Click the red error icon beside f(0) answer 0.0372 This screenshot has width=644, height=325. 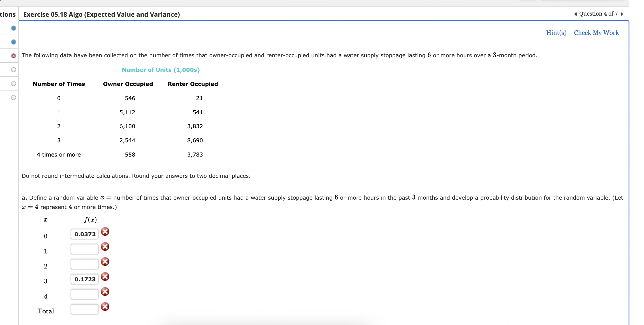click(105, 231)
